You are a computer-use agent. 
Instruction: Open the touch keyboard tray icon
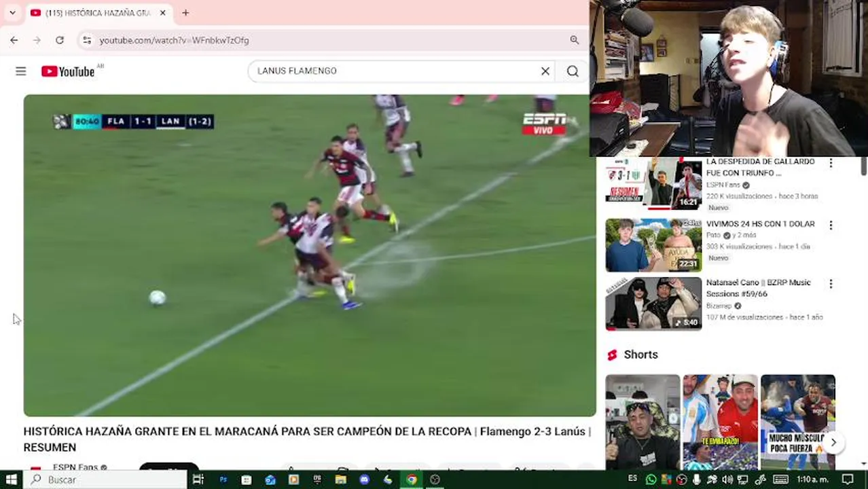click(x=780, y=479)
